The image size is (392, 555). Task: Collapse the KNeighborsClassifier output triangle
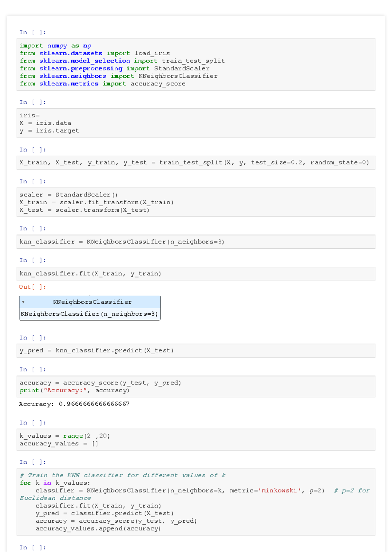(x=23, y=302)
